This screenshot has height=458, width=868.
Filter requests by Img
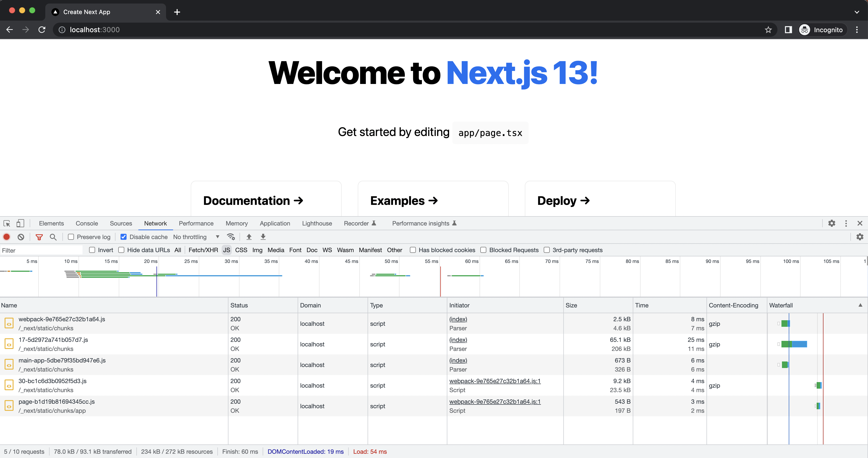pyautogui.click(x=257, y=250)
